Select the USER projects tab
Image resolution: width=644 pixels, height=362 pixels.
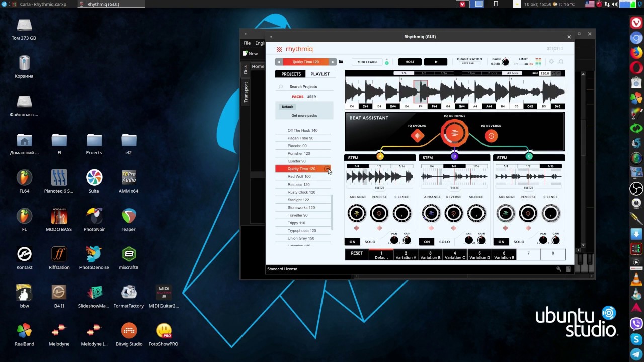click(x=311, y=97)
